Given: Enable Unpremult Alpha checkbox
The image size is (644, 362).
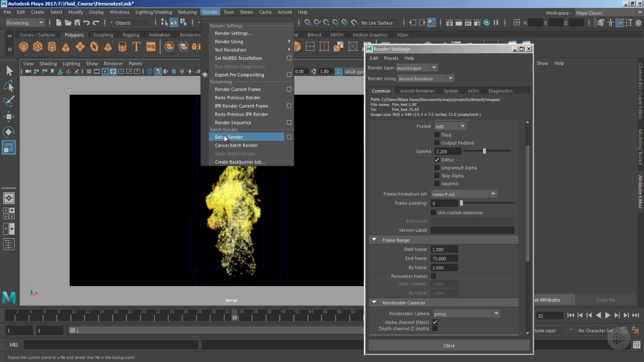Looking at the screenshot, I should 437,168.
